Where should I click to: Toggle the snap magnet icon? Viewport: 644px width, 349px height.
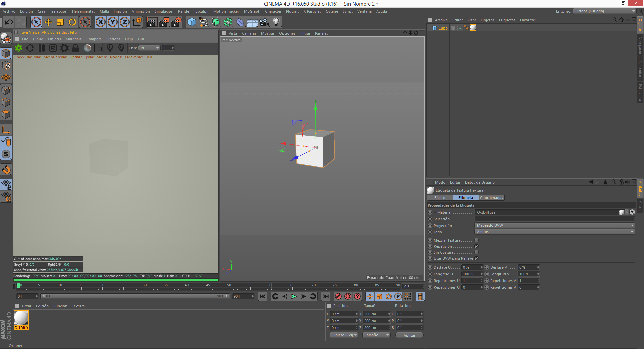tap(6, 170)
